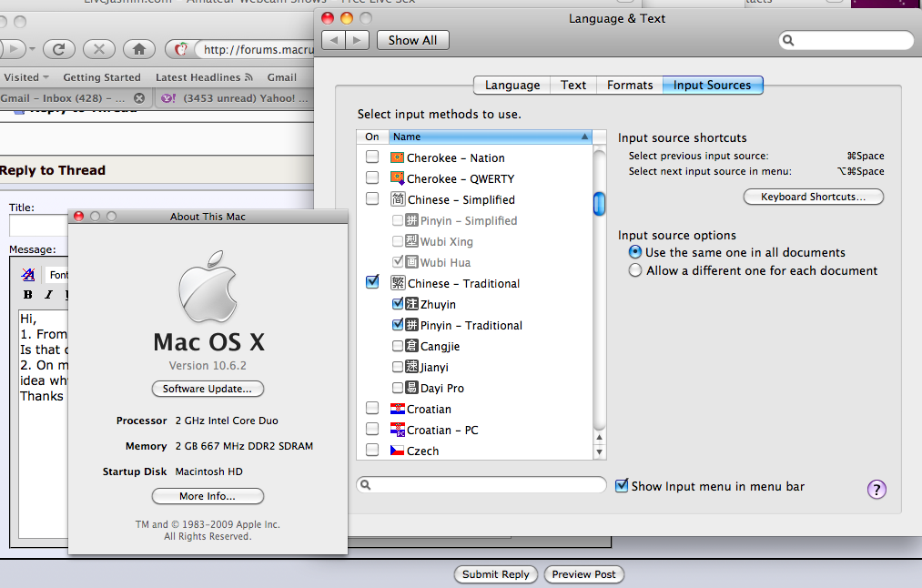Click the Czech flag icon

pyautogui.click(x=398, y=451)
